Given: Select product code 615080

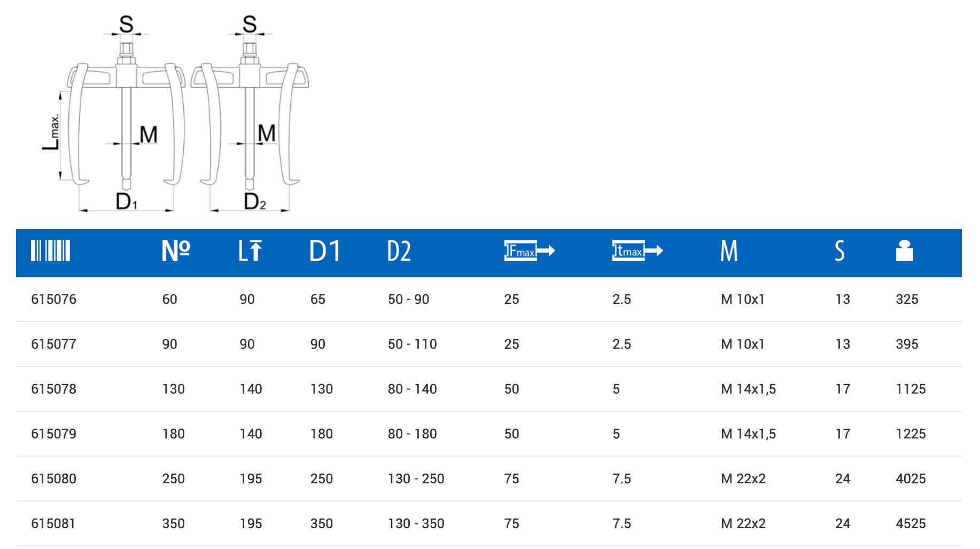Looking at the screenshot, I should (53, 479).
